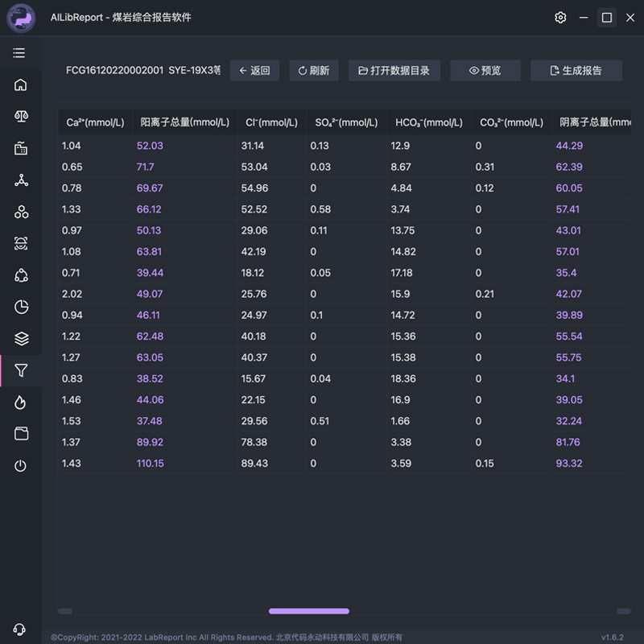Click the power sidebar icon
This screenshot has height=644, width=644.
[x=20, y=466]
